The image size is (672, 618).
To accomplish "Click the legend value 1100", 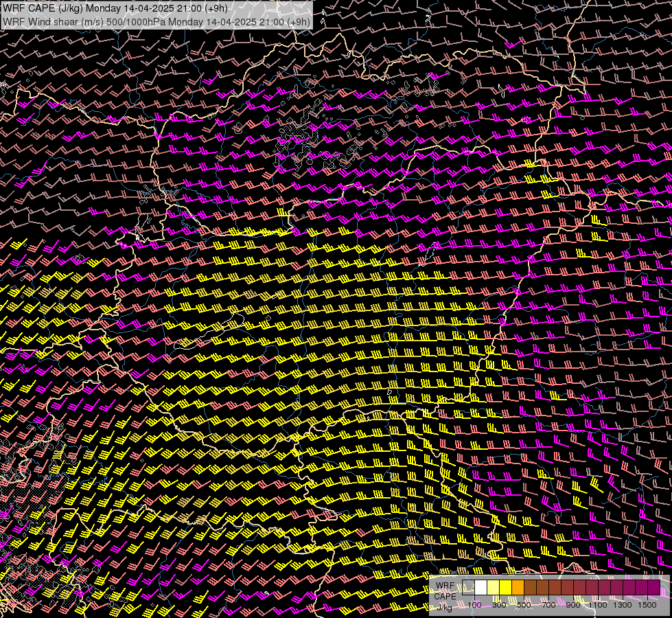I will 598,605.
